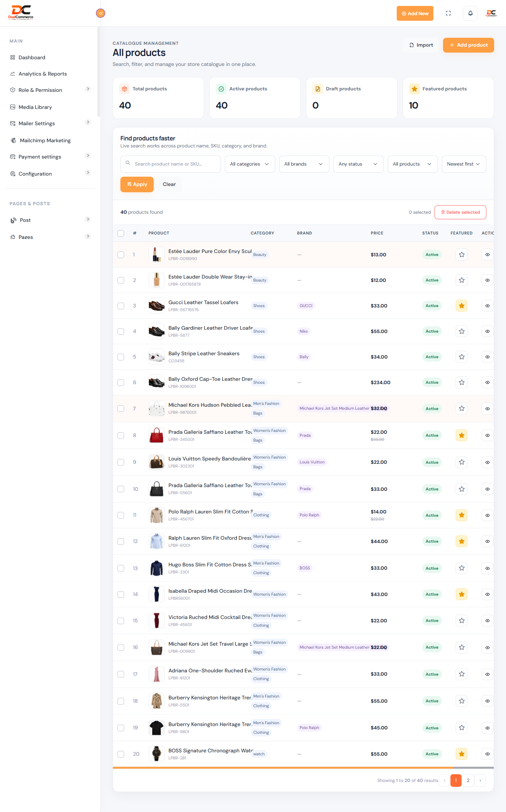The image size is (506, 812).
Task: Apply the product filters
Action: 137,184
